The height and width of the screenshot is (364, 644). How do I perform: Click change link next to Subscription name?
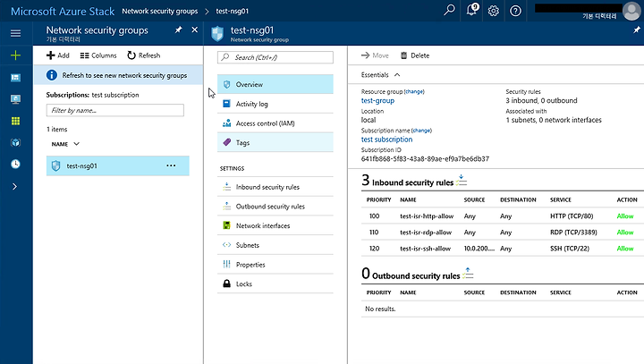pyautogui.click(x=421, y=131)
